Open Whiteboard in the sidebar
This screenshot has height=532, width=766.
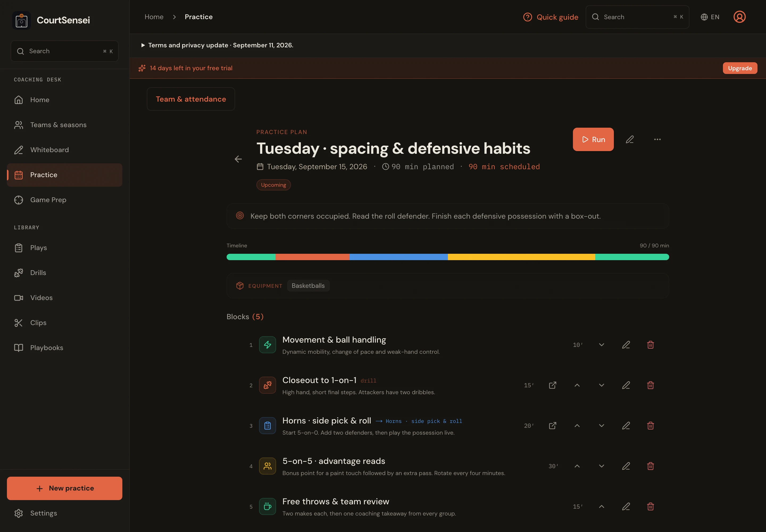64,150
